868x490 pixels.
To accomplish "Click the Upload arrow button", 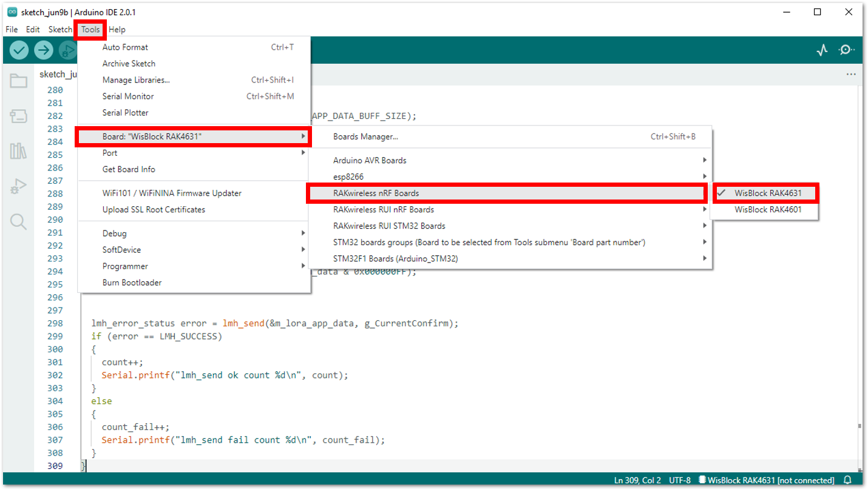I will [44, 50].
